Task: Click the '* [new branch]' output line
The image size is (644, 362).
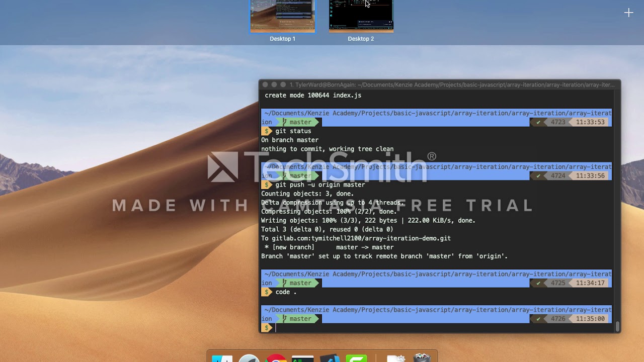Action: (x=329, y=248)
